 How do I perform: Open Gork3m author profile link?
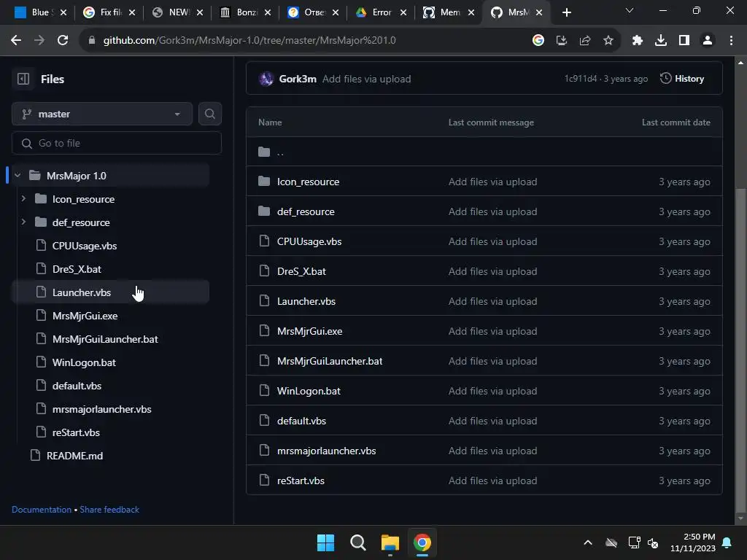pos(298,79)
